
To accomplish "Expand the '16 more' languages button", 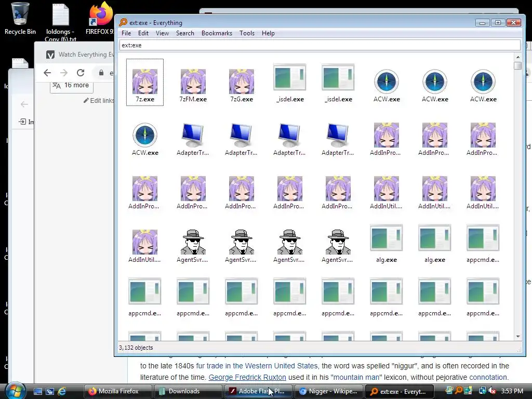I will click(72, 85).
